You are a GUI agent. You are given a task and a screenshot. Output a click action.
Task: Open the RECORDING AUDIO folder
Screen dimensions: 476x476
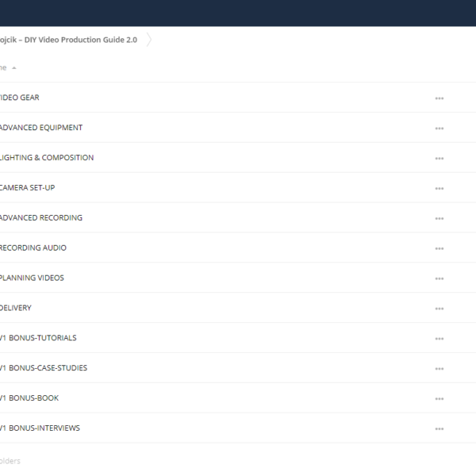[x=33, y=248]
